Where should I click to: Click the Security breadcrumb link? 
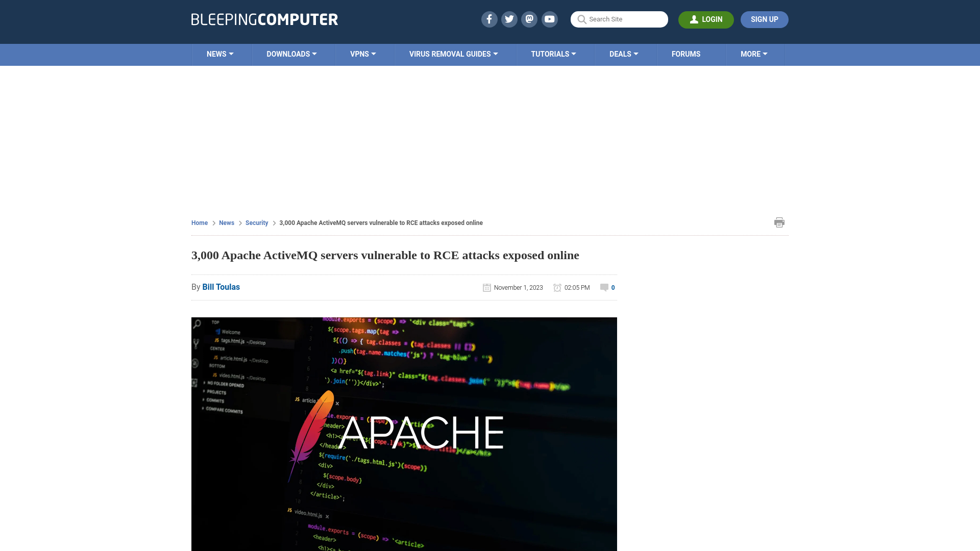tap(256, 222)
